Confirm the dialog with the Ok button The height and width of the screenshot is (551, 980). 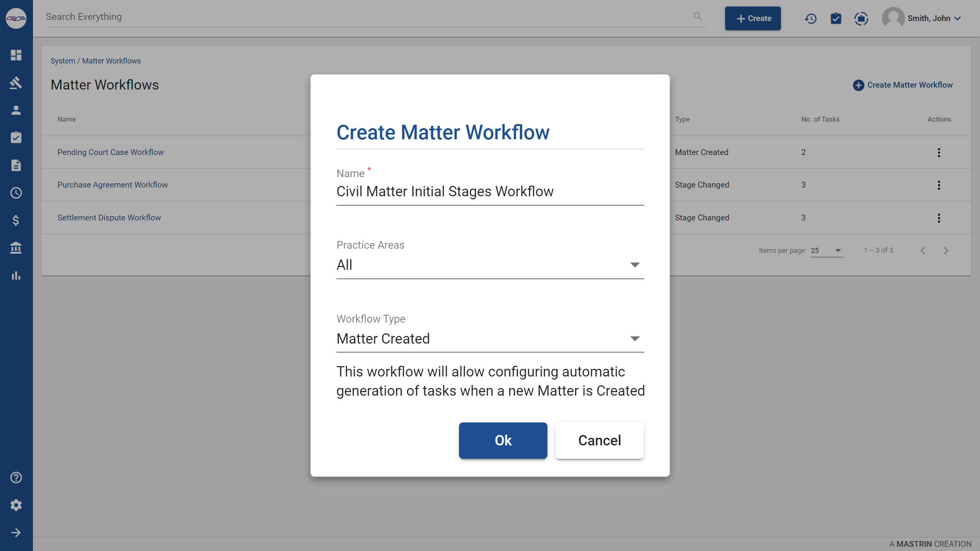503,440
